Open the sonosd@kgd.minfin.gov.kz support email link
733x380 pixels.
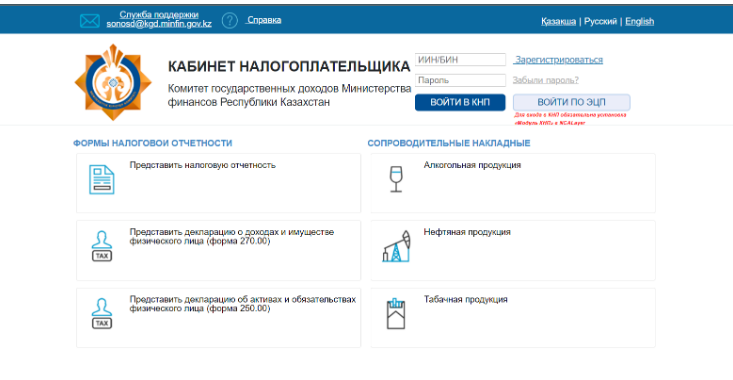(159, 24)
